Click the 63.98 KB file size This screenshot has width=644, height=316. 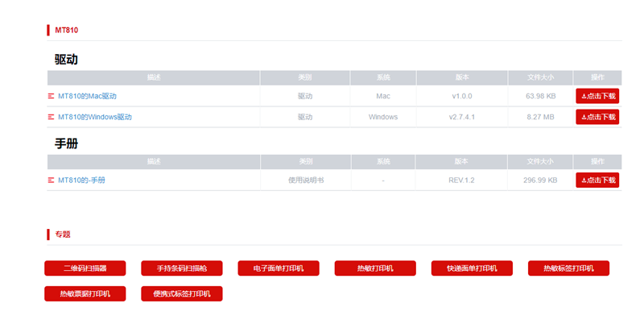pos(540,96)
